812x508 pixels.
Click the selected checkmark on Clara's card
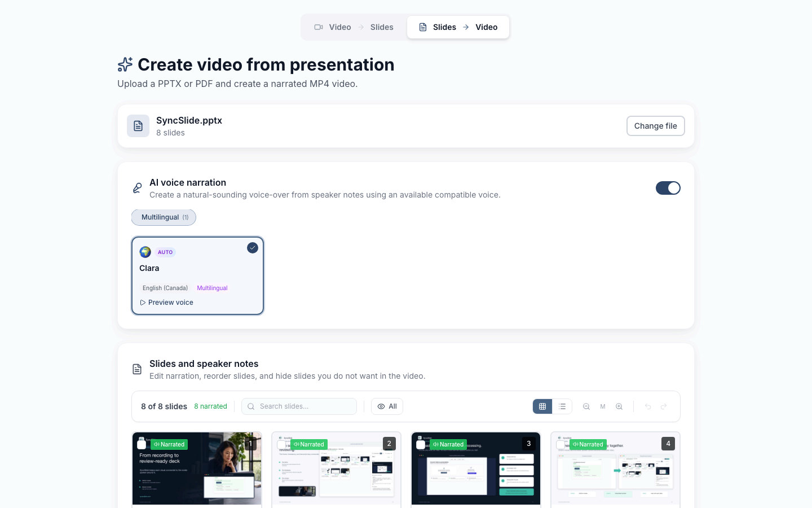tap(253, 248)
